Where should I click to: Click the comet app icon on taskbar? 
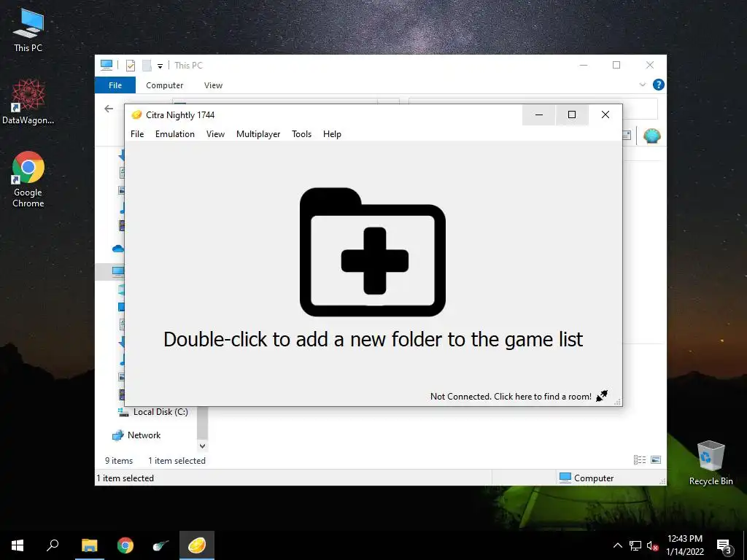[x=161, y=545]
